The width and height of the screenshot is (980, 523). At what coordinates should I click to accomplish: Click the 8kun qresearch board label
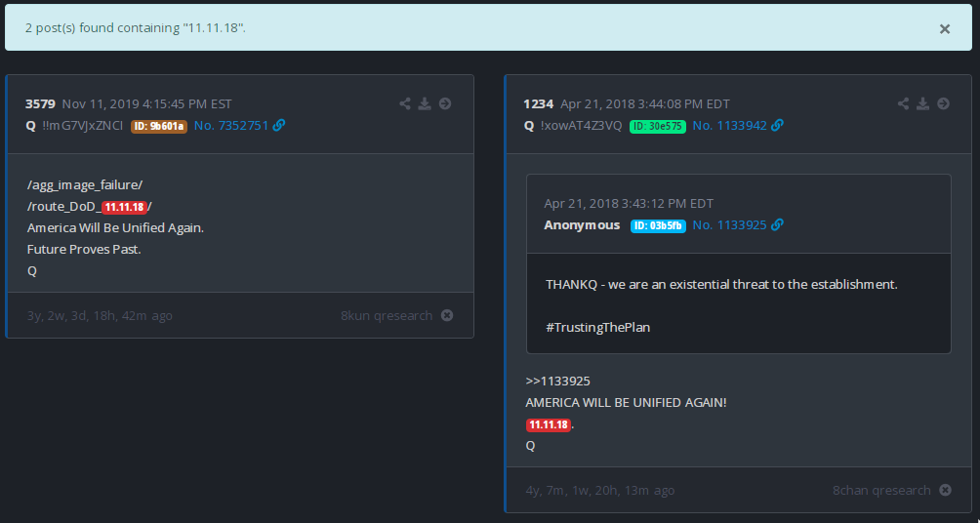tap(387, 315)
